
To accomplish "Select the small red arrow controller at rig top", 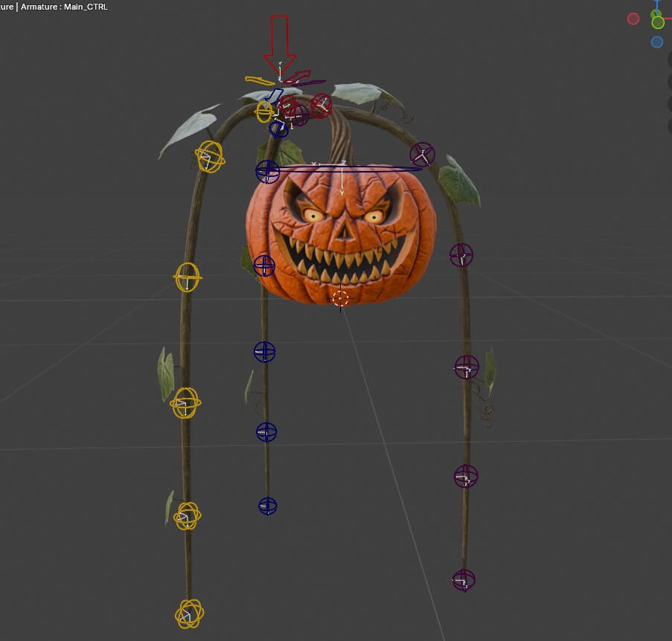I will point(298,77).
